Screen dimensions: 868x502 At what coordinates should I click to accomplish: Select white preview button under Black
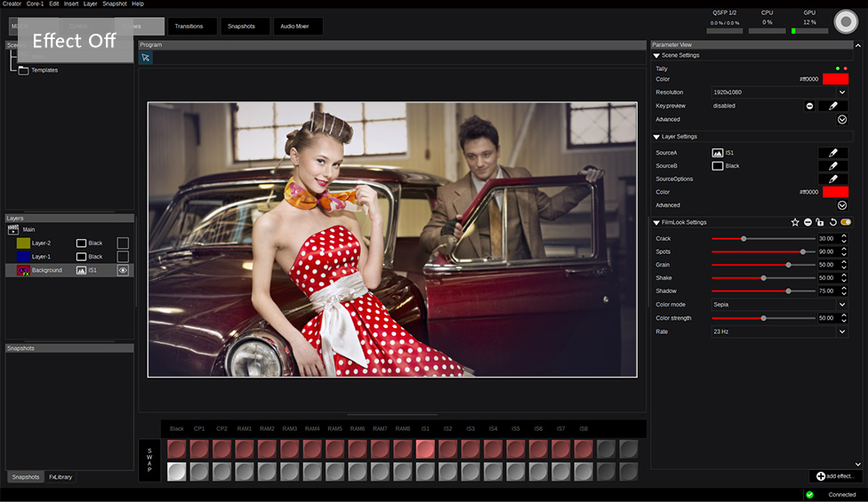click(177, 472)
